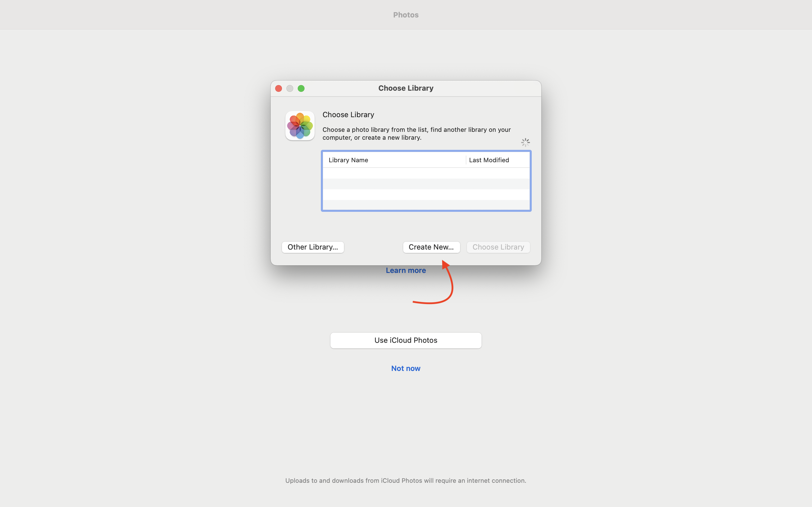The image size is (812, 507).
Task: Click the "Choose Library" title bar text
Action: (406, 88)
